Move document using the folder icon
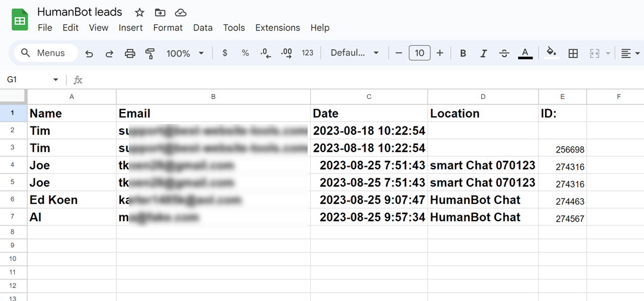Image resolution: width=644 pixels, height=301 pixels. click(160, 13)
